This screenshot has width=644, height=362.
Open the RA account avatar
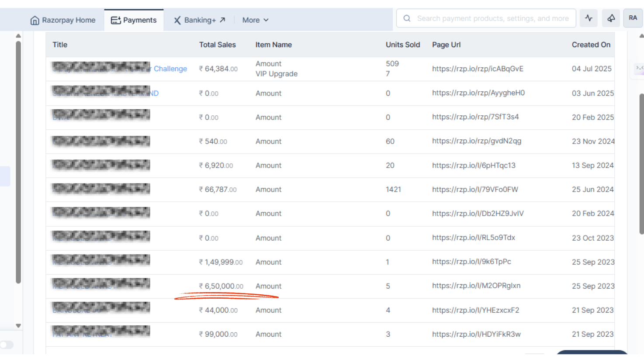[633, 18]
